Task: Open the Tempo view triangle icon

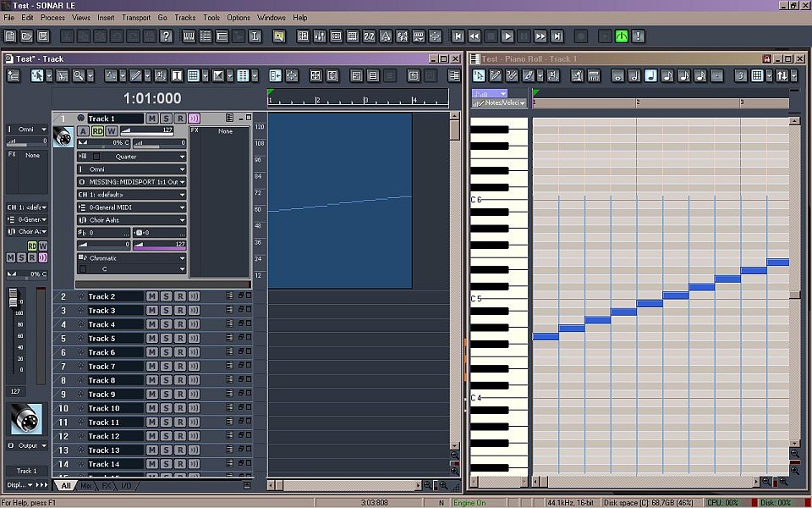Action: [x=386, y=36]
